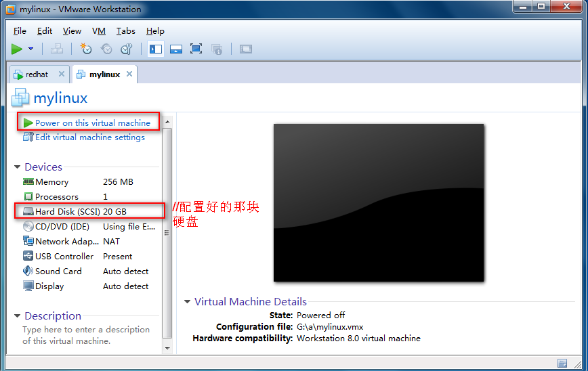Viewport: 588px width, 371px height.
Task: Click the mylinux VM icon beside title
Action: pyautogui.click(x=20, y=97)
